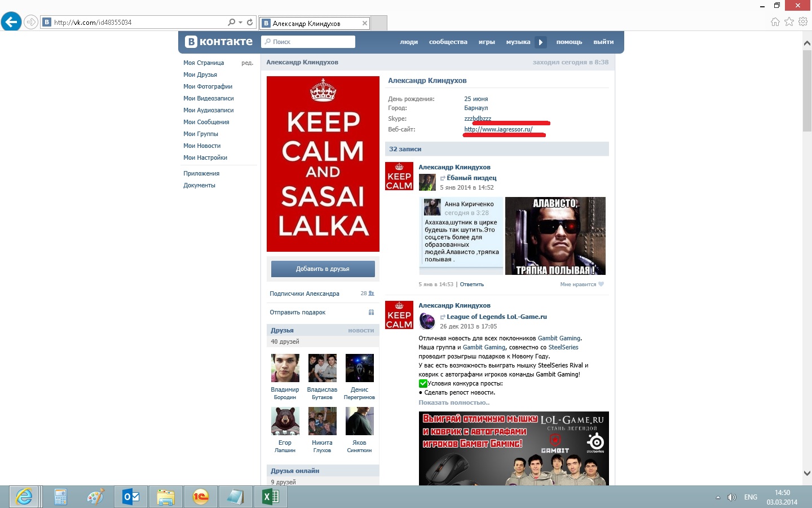Open the LoL-Game.ru Gambit giveaway banner image

tap(514, 448)
